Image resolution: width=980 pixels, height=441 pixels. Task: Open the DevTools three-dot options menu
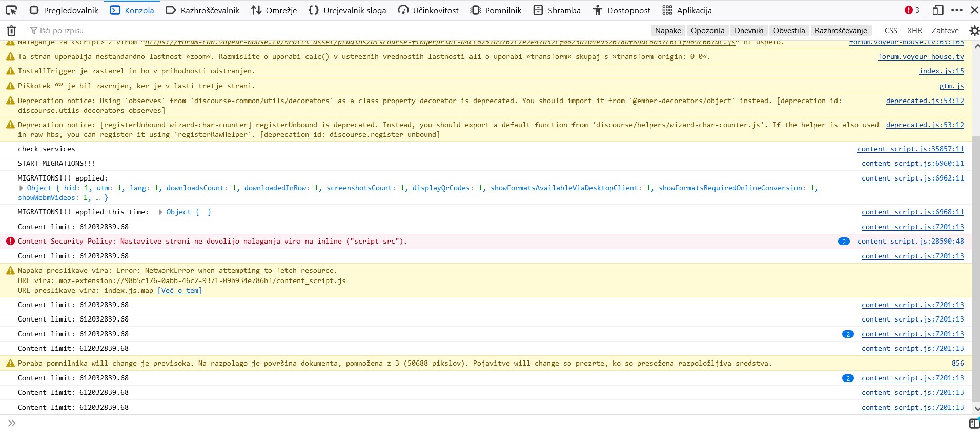(956, 10)
